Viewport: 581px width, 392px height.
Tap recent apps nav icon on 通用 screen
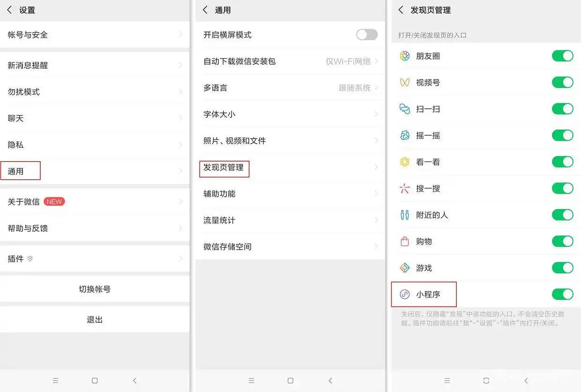pos(251,381)
